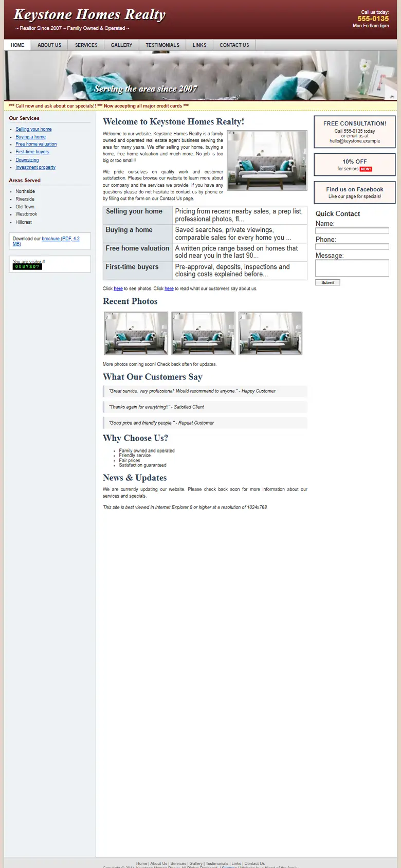The height and width of the screenshot is (868, 401).
Task: Click the sofa photo beside the welcome text
Action: (267, 160)
